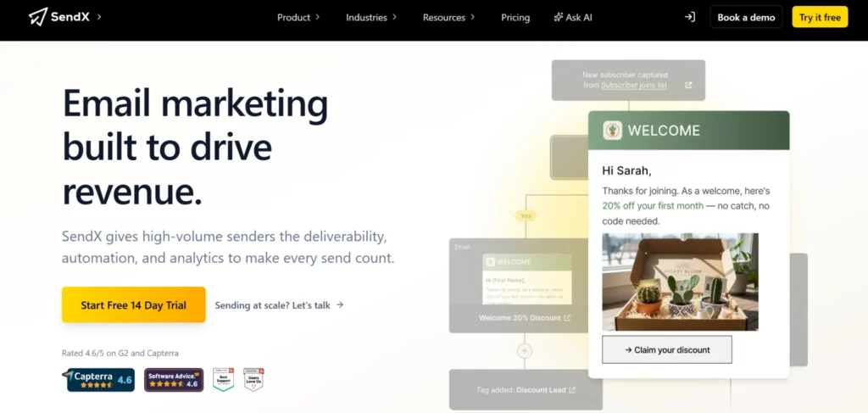Image resolution: width=868 pixels, height=413 pixels.
Task: Click the arrow after Let's talk
Action: tap(340, 304)
